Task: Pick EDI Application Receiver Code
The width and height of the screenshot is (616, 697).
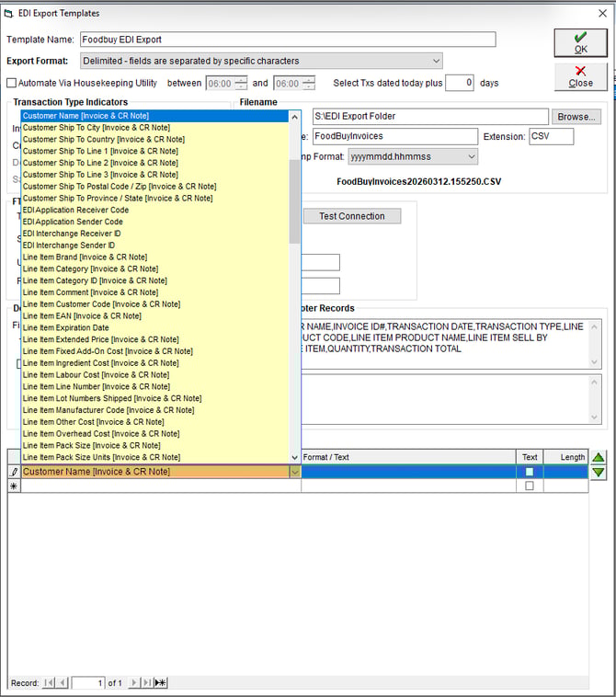Action: tap(154, 210)
